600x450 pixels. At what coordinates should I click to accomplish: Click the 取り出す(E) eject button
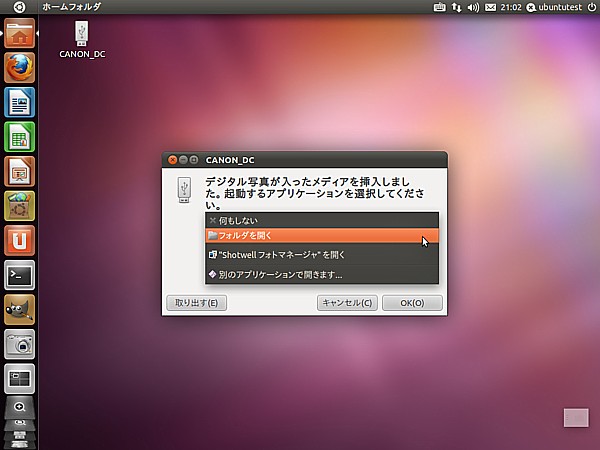pos(197,303)
